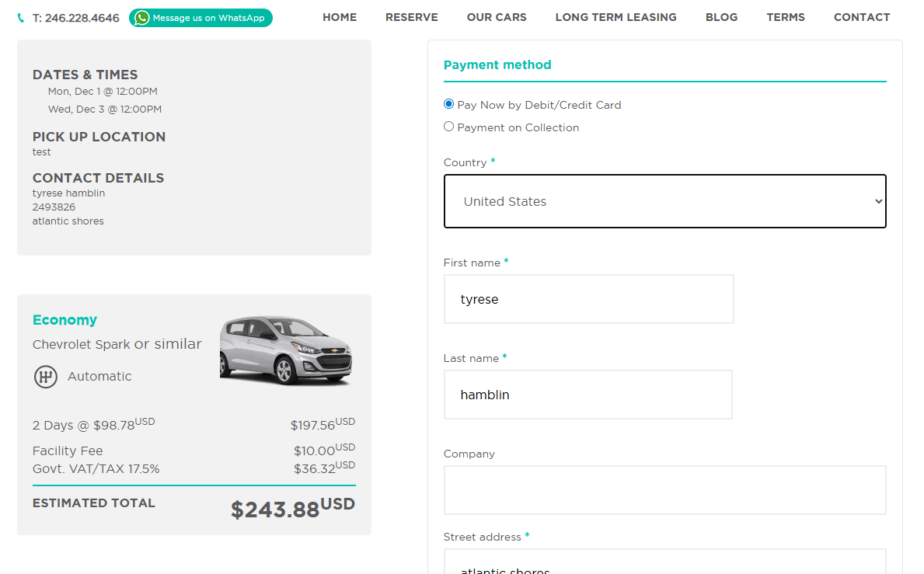
Task: Navigate to Our Cars
Action: point(497,17)
